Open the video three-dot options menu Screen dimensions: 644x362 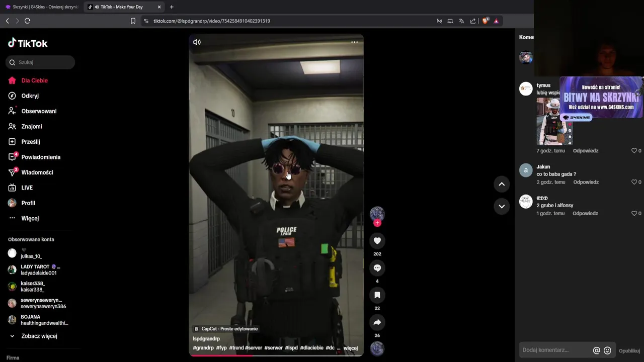354,42
